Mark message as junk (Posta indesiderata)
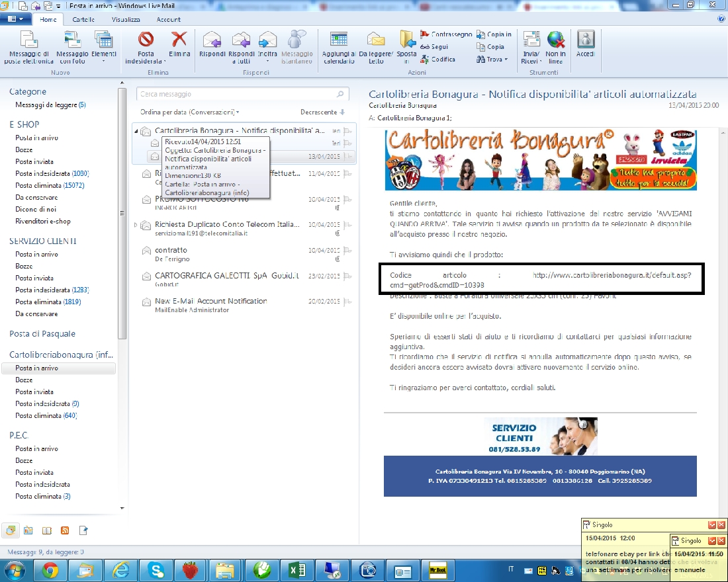Screen dimensions: 728x582 click(146, 47)
